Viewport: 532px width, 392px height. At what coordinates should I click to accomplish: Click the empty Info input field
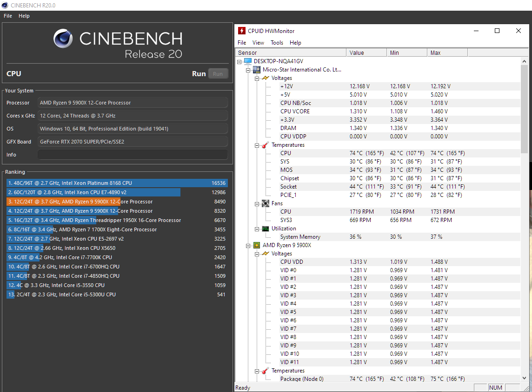click(133, 155)
